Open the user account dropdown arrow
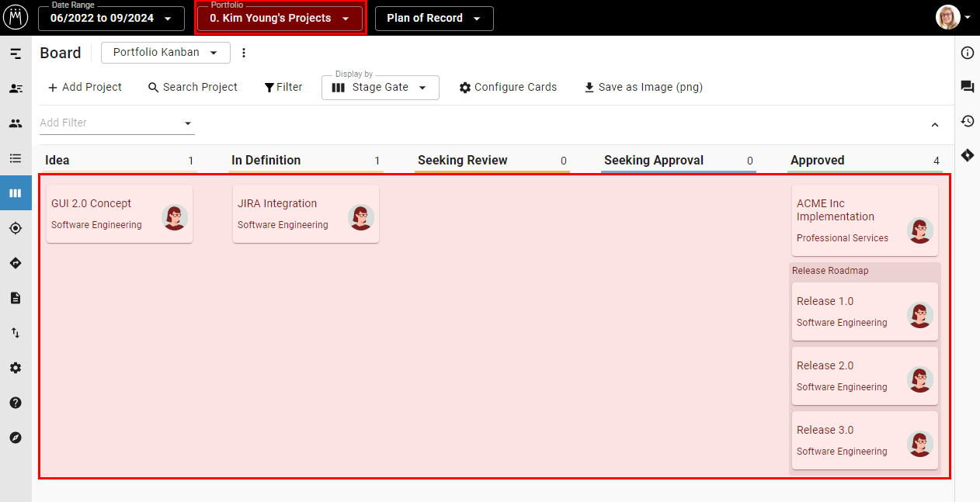 tap(968, 17)
